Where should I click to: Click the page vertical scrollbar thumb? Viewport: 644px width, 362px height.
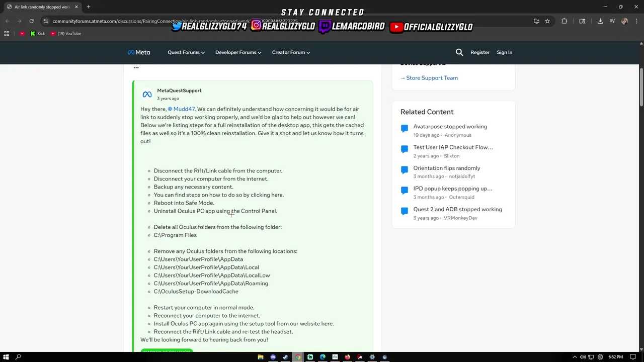click(x=641, y=86)
